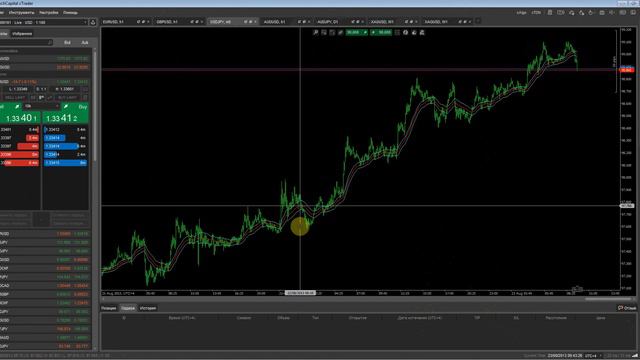This screenshot has height=360, width=640.
Task: Expand the Live USD account dropdown
Action: 44,22
